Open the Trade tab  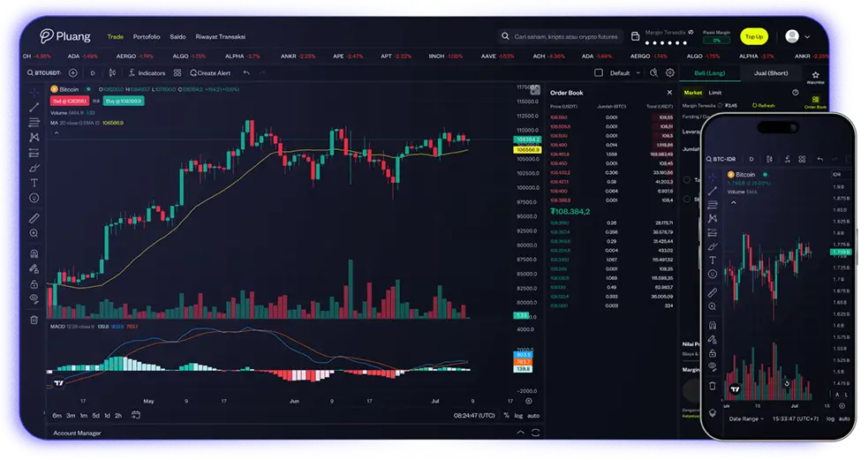coord(115,36)
